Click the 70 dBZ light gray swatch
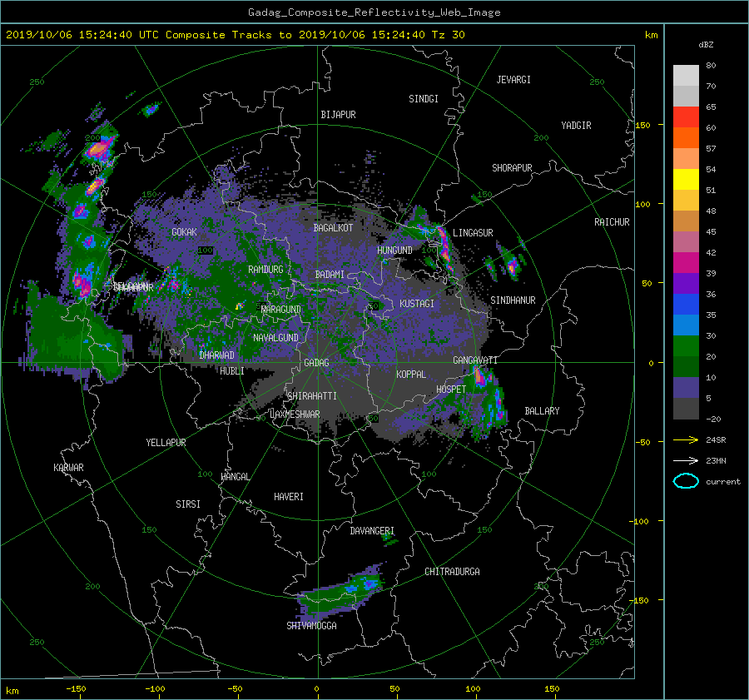The image size is (749, 700). (x=686, y=76)
